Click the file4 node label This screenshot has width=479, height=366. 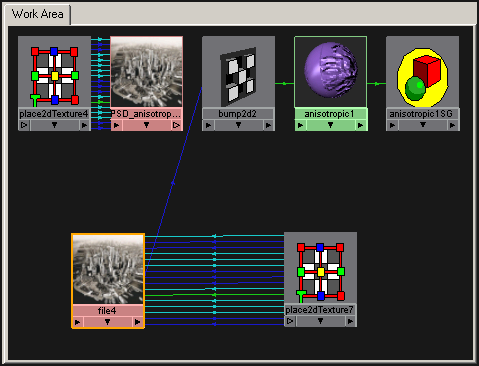coord(107,311)
